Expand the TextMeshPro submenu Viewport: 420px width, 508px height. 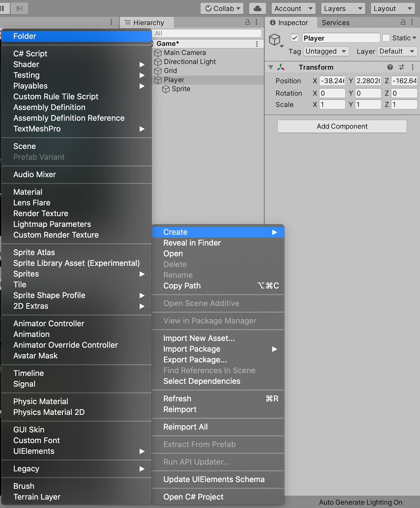click(76, 129)
